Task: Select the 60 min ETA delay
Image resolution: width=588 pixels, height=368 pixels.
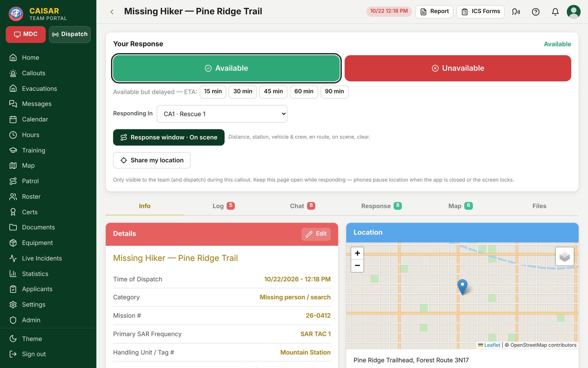Action: click(304, 92)
